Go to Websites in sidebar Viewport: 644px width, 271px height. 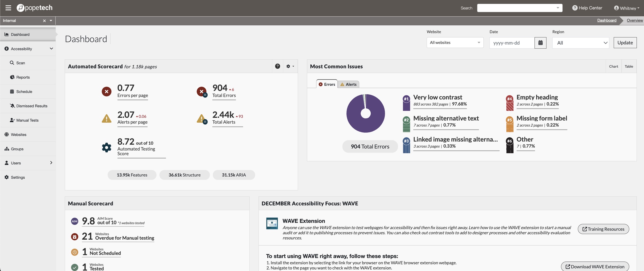pos(28,134)
